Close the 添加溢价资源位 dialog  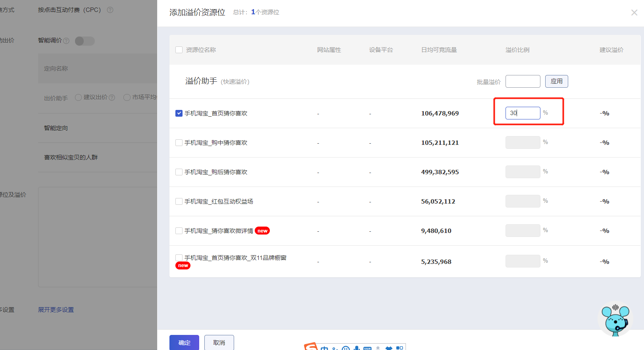tap(634, 13)
